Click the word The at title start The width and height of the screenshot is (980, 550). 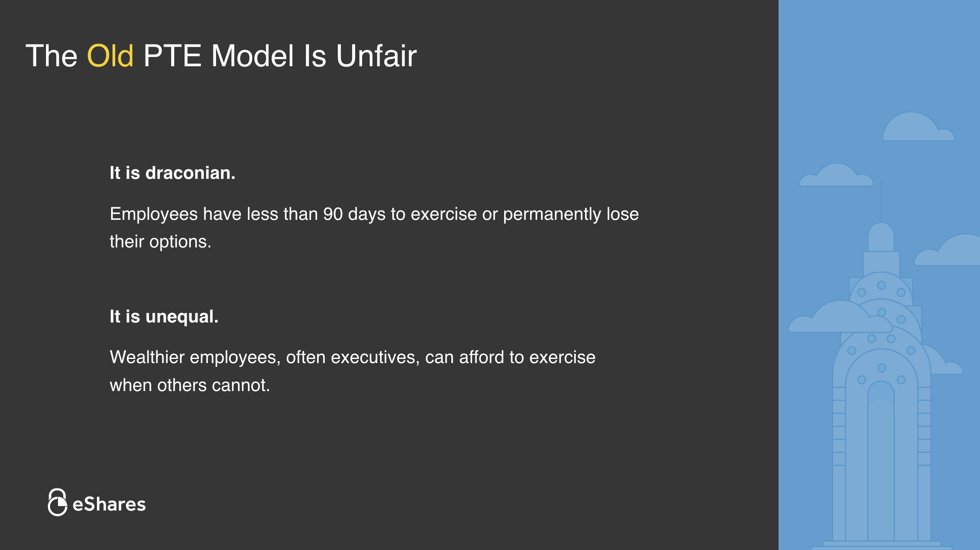[52, 56]
